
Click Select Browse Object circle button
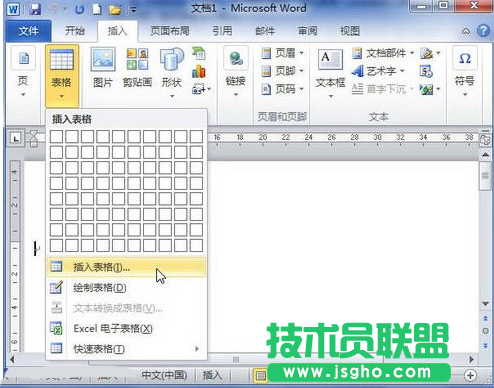coord(485,331)
